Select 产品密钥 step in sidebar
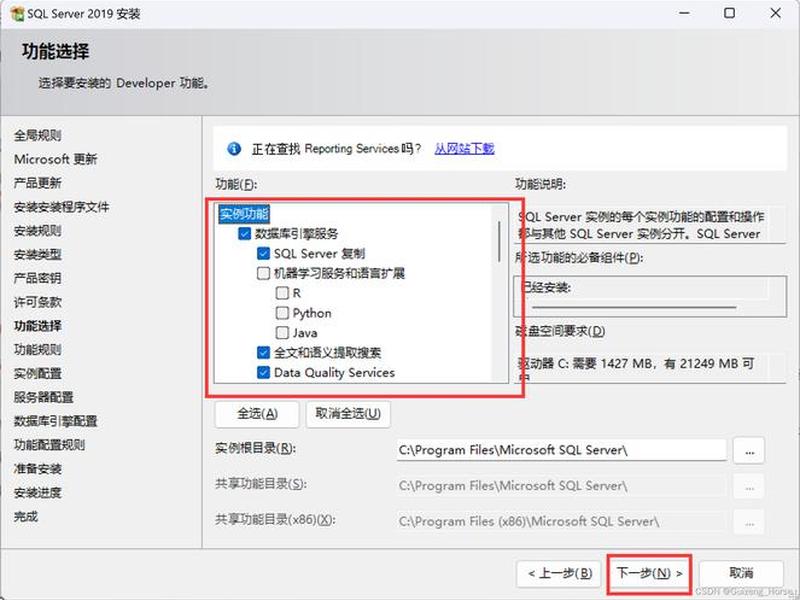 (38, 278)
